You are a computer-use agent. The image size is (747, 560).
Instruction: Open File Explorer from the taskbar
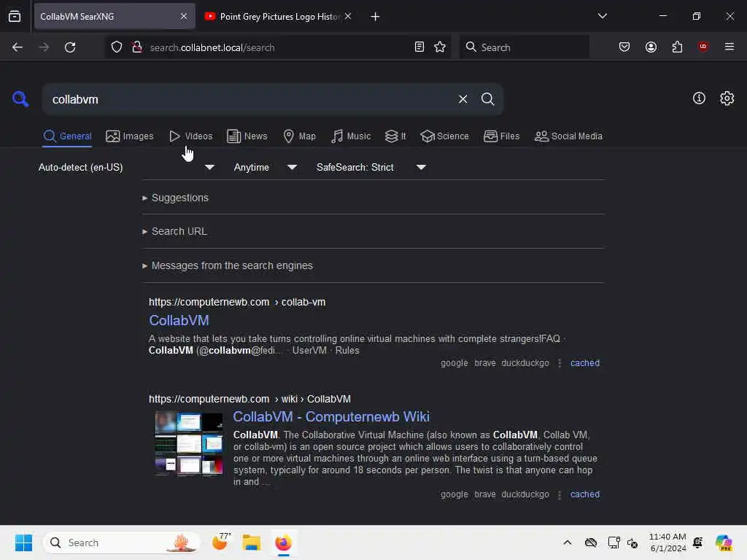click(251, 542)
